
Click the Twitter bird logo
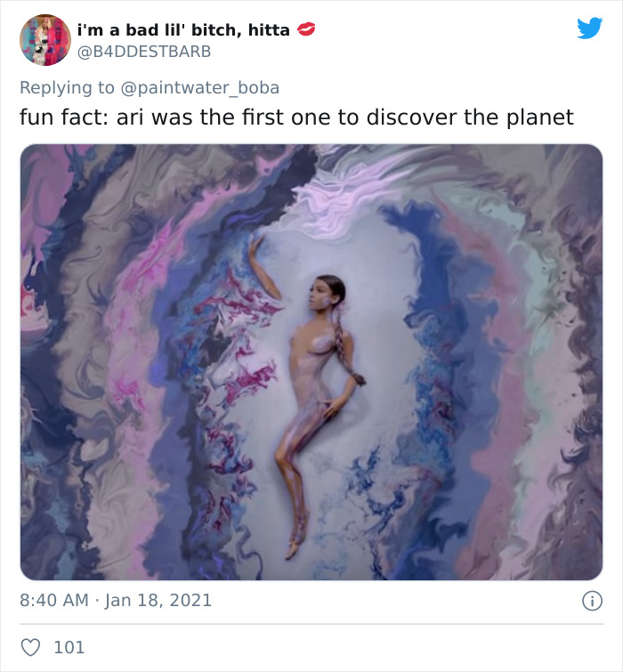pyautogui.click(x=589, y=28)
